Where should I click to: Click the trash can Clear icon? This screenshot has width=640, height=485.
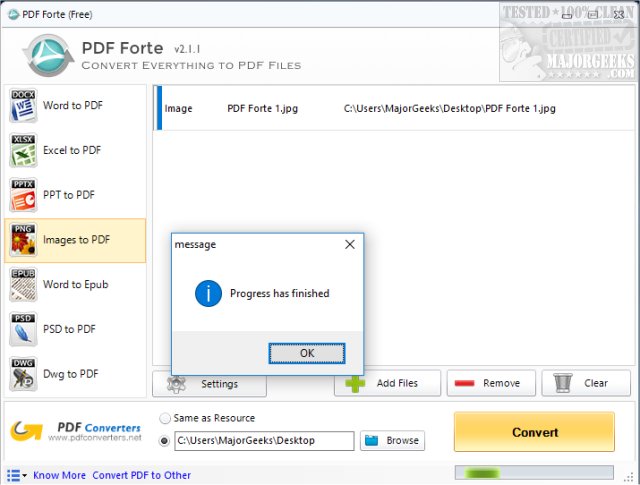click(563, 383)
